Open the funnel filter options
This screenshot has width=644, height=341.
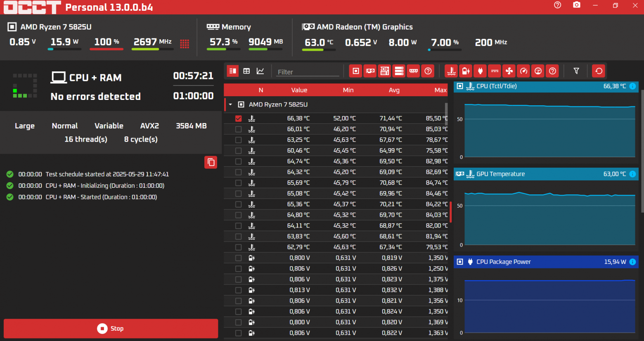click(x=576, y=71)
